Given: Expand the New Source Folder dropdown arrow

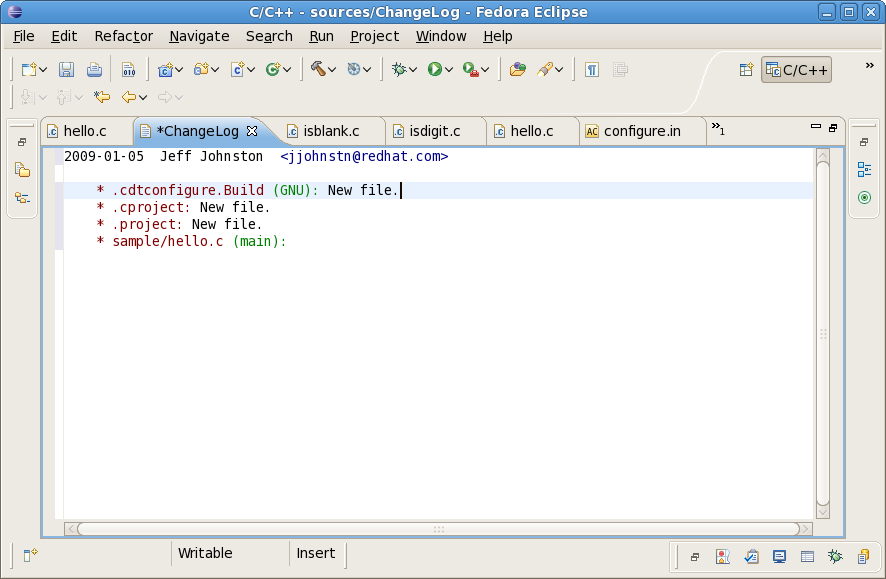Looking at the screenshot, I should pos(215,69).
